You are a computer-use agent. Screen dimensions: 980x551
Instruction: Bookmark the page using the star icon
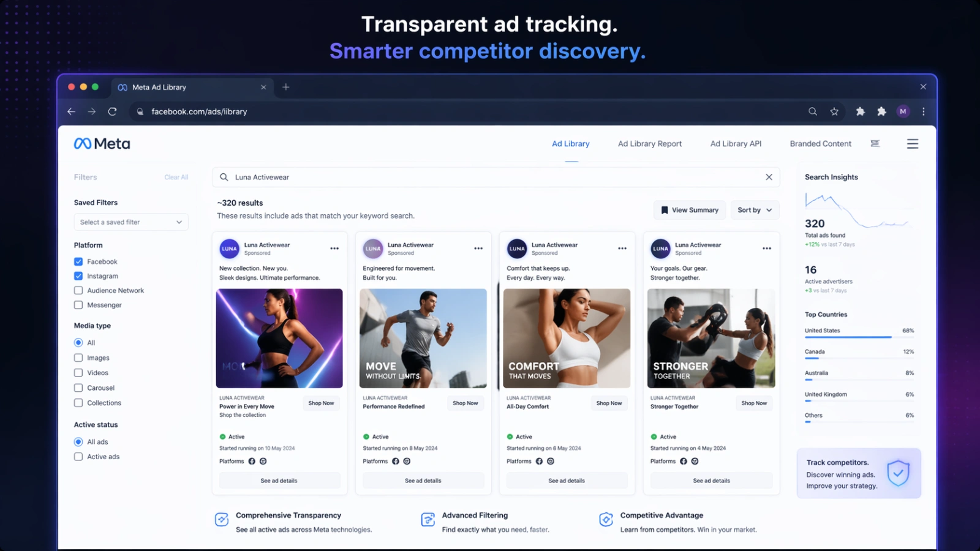[x=834, y=111]
